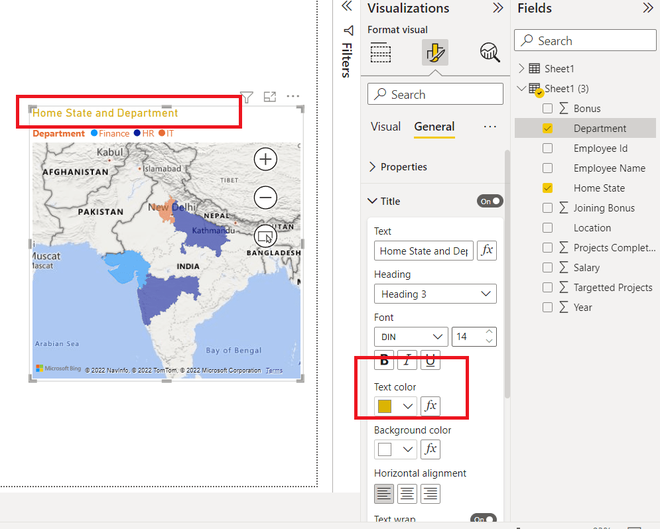The height and width of the screenshot is (529, 660).
Task: Switch to the Visual tab
Action: coord(385,127)
